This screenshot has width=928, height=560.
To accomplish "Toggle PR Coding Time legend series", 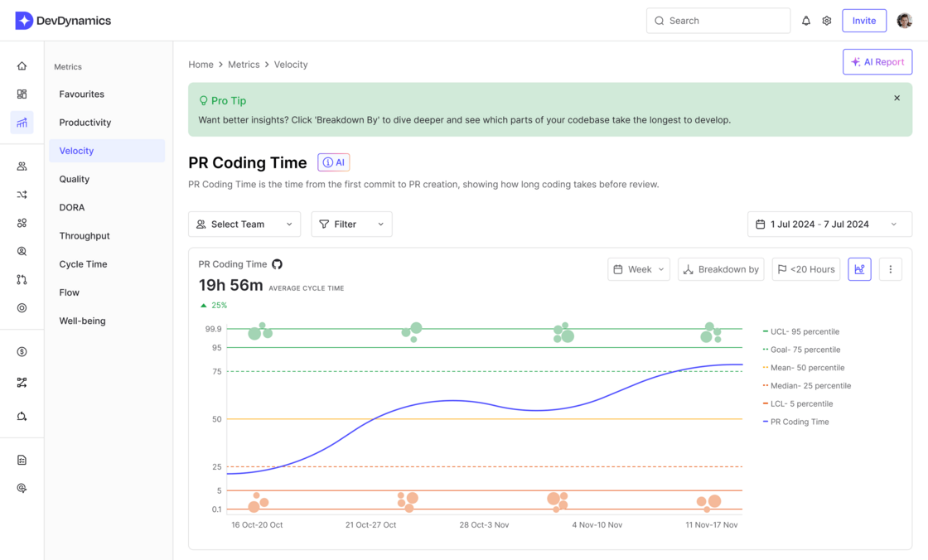I will pos(796,422).
